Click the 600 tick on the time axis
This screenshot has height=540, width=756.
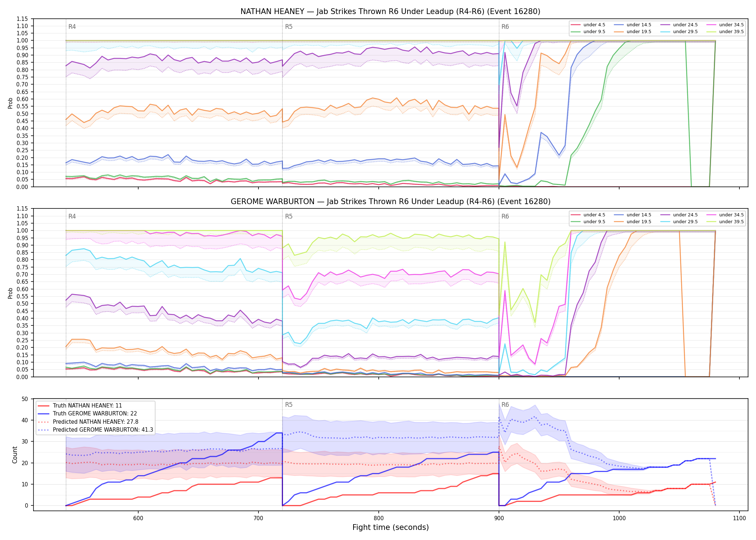click(x=138, y=518)
